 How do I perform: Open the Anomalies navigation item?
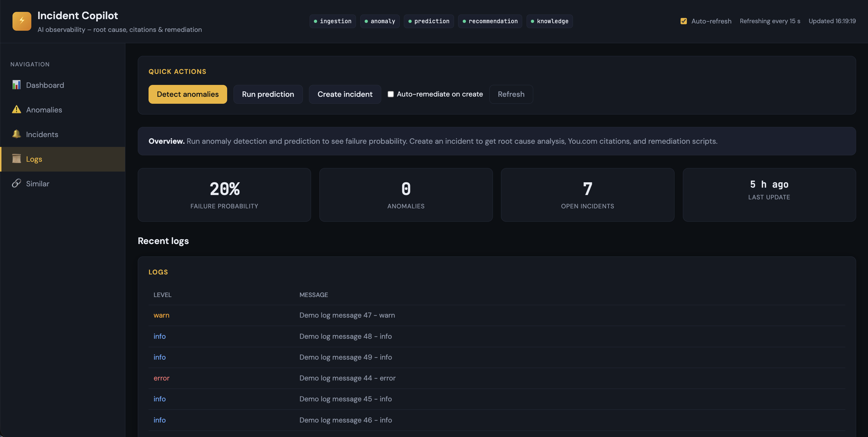coord(44,110)
